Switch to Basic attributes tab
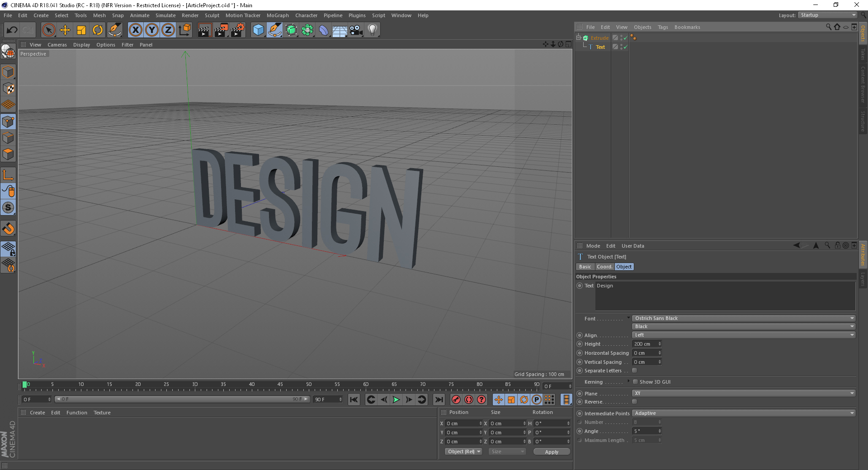This screenshot has width=868, height=470. pos(585,267)
